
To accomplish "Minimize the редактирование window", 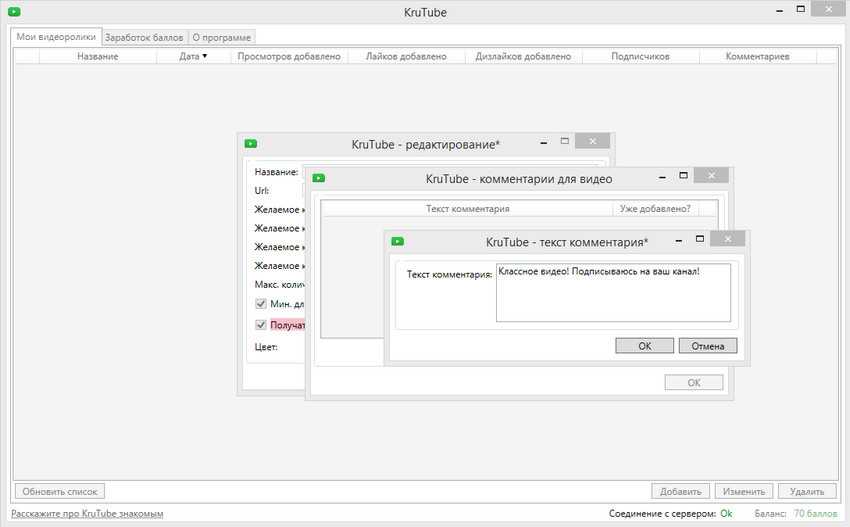I will (541, 143).
